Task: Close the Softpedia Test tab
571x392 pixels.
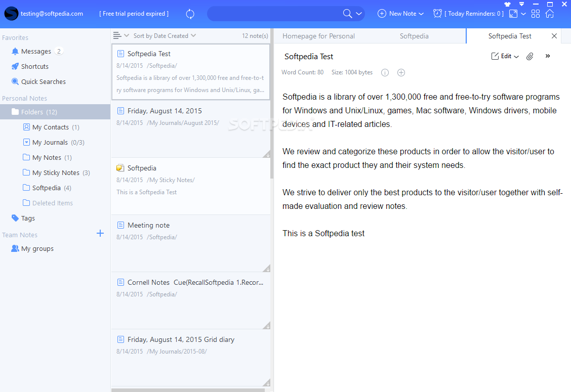Action: coord(554,36)
